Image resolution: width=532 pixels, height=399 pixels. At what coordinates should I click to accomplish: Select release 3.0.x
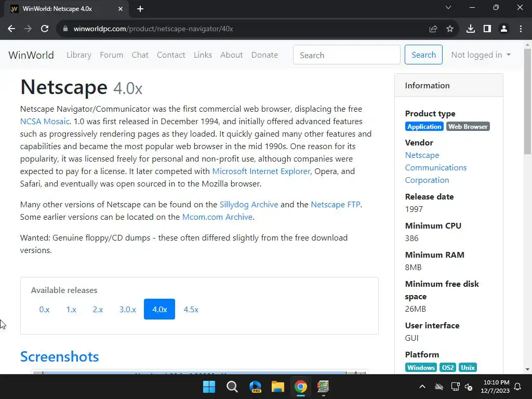click(x=128, y=310)
